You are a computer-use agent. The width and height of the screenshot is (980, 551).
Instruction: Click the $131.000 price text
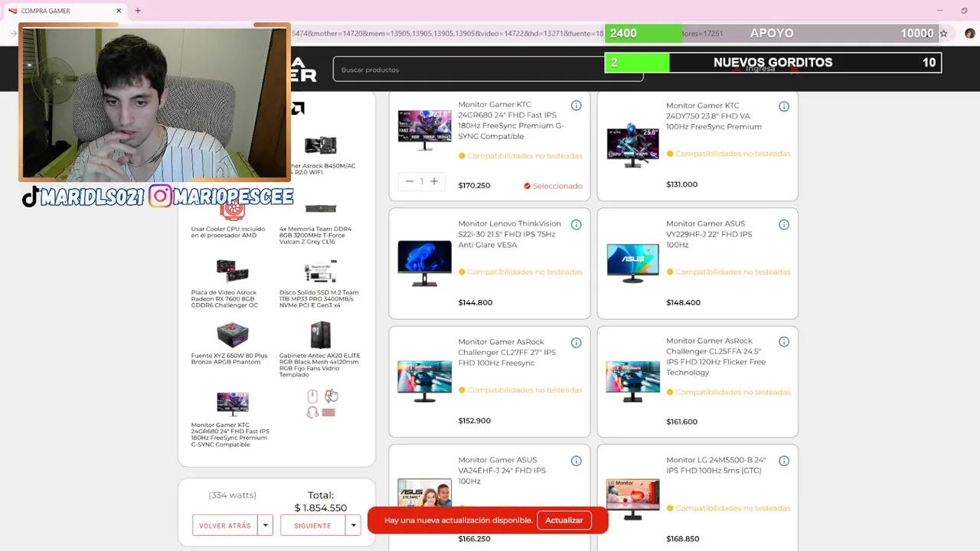tap(681, 184)
